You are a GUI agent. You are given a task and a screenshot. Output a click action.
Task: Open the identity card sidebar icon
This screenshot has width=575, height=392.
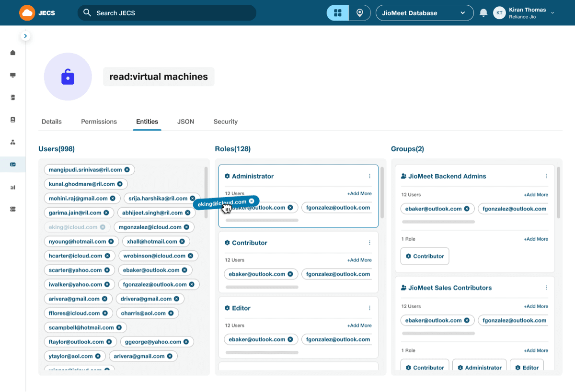point(13,165)
